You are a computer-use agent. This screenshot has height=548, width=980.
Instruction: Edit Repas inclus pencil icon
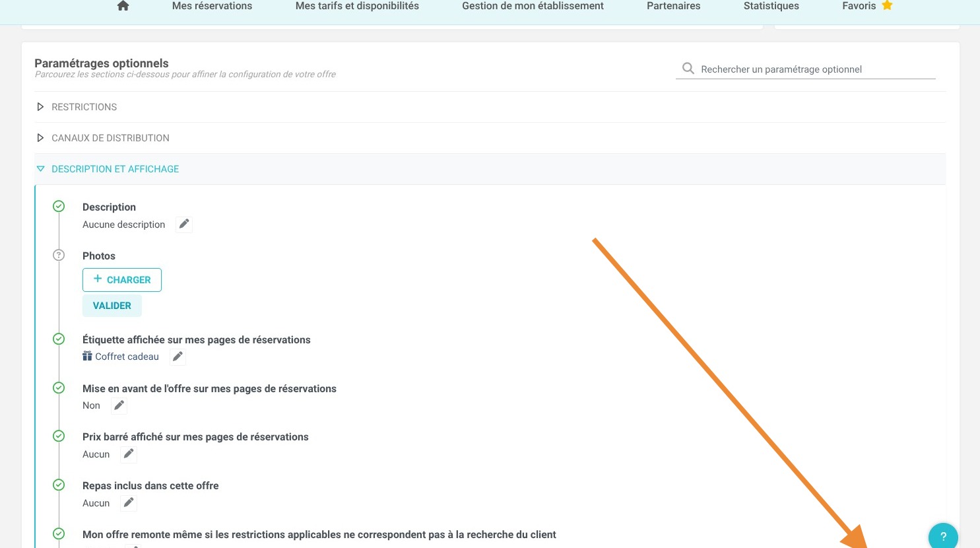pyautogui.click(x=129, y=503)
